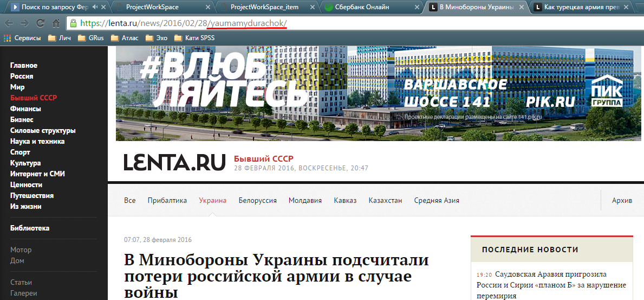Open the GRus bookmarks folder

coord(90,38)
